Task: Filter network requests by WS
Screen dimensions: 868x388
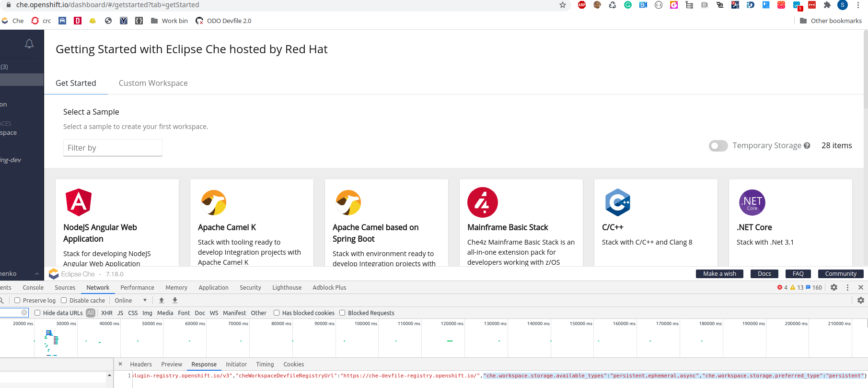Action: (x=214, y=313)
